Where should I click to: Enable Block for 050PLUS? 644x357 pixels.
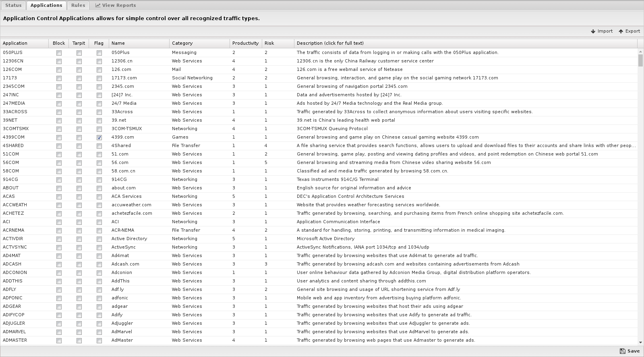pos(59,53)
